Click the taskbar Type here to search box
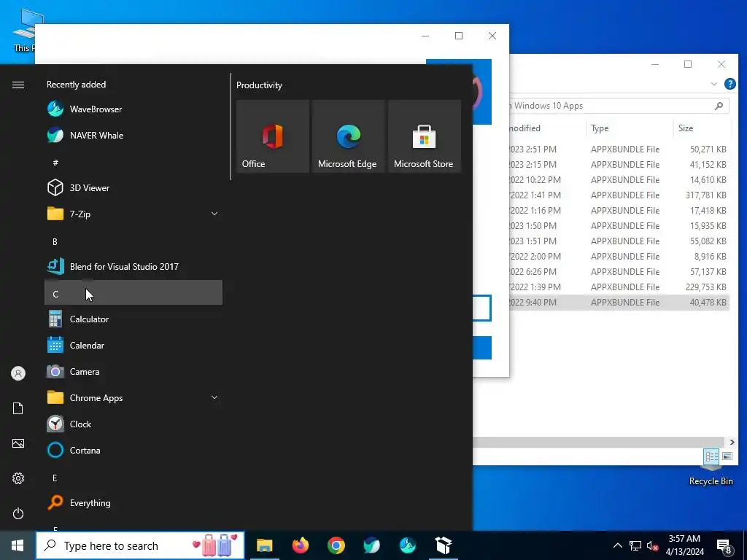The width and height of the screenshot is (747, 560). (140, 545)
